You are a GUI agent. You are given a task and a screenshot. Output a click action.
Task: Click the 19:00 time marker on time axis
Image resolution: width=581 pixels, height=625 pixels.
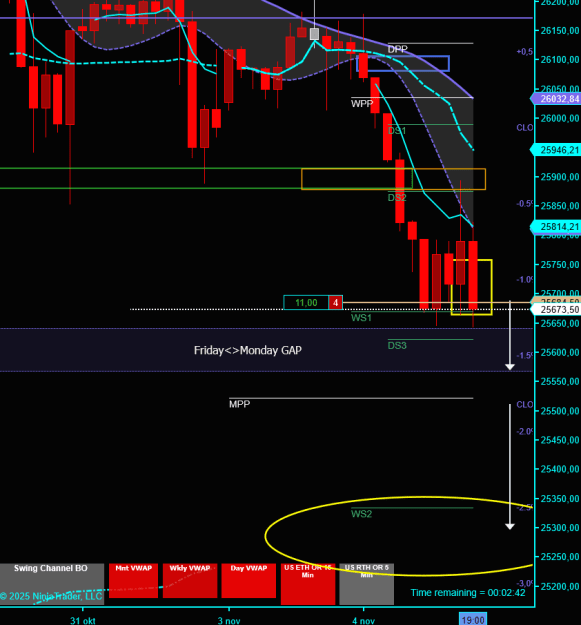click(x=473, y=620)
